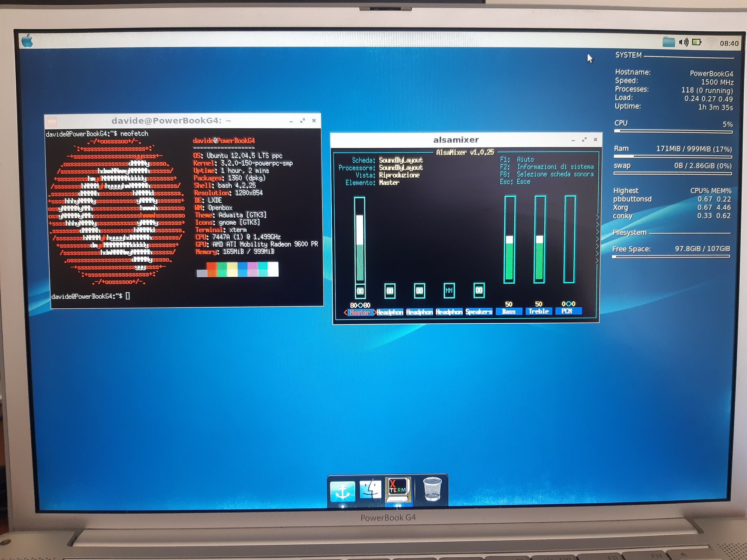This screenshot has height=560, width=747.
Task: Click the blue color block in neofetch
Action: pos(242,269)
